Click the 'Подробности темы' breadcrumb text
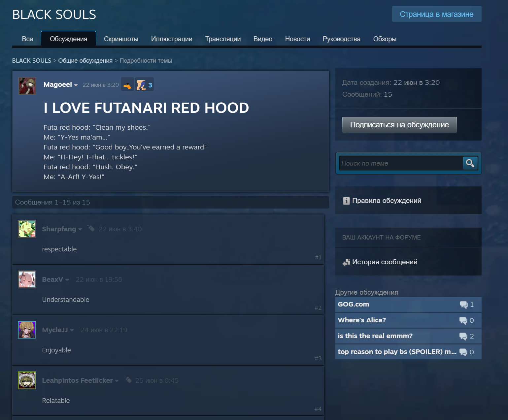 [x=146, y=61]
